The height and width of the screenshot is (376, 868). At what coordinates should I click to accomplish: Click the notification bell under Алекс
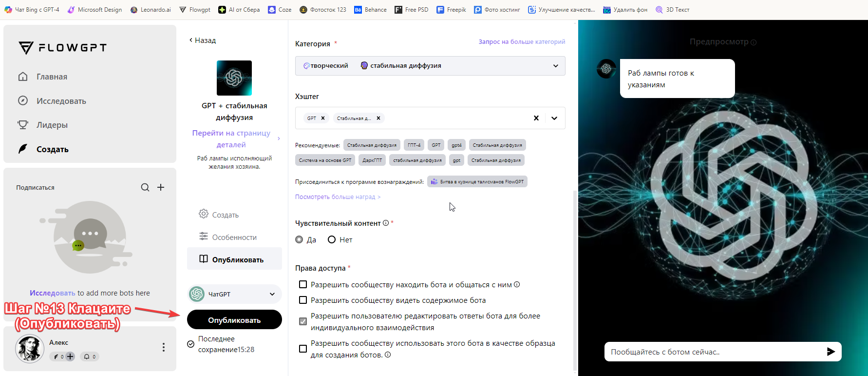87,356
